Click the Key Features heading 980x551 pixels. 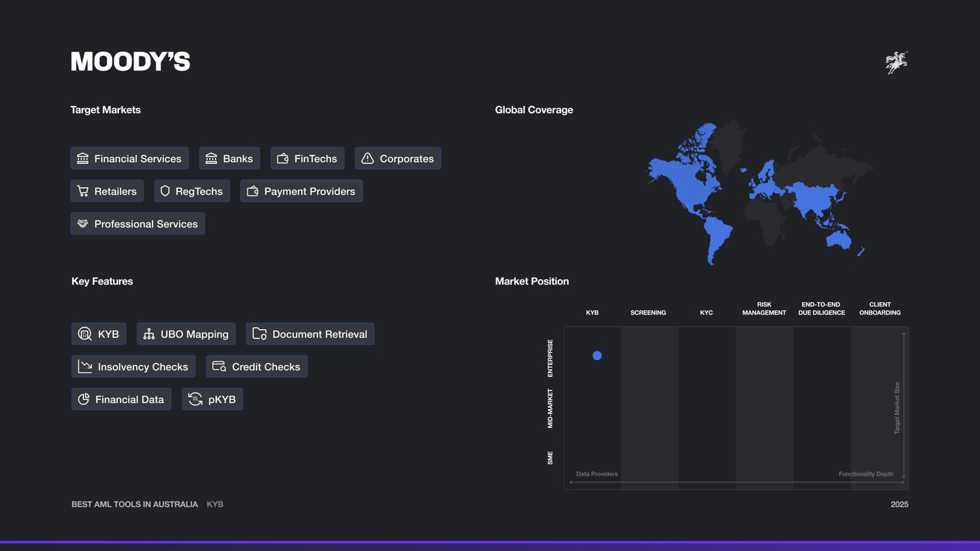pyautogui.click(x=102, y=282)
